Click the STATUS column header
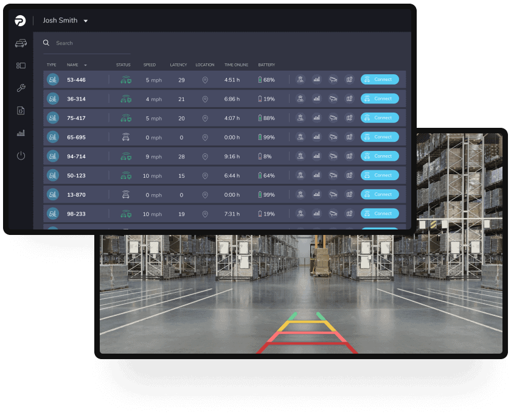Viewport: 511px width, 420px height. 123,65
